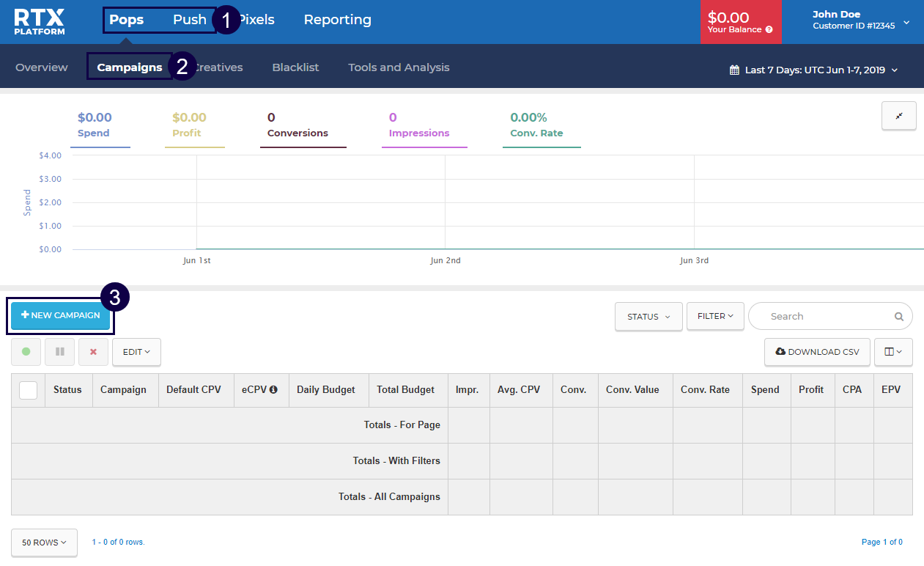Open the STATUS dropdown
This screenshot has height=566, width=924.
648,317
